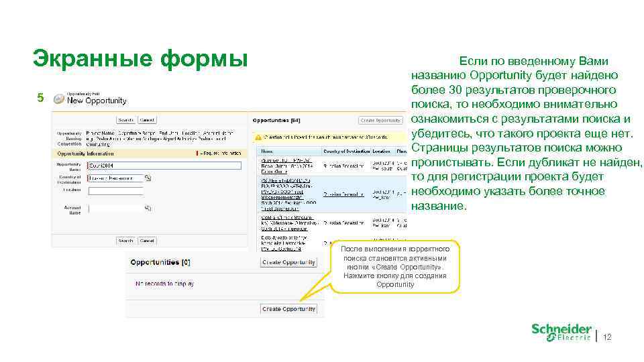The height and width of the screenshot is (362, 644).
Task: Click the New Opportunity page icon
Action: pyautogui.click(x=59, y=99)
